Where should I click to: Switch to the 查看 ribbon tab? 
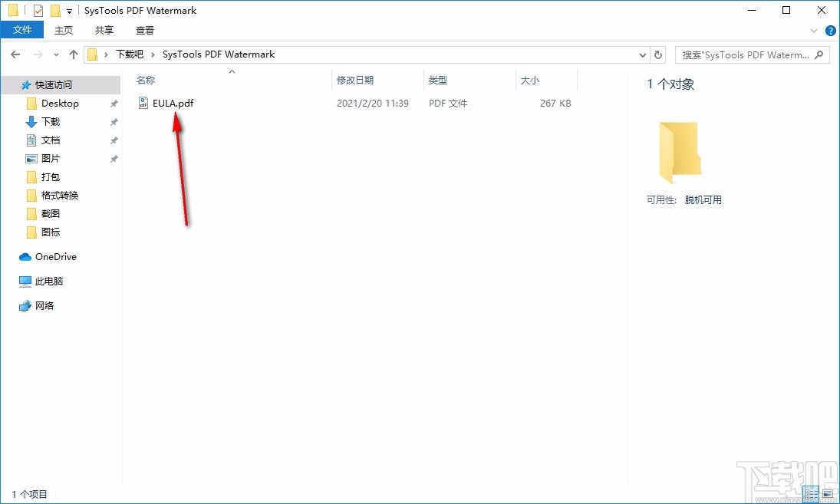click(146, 31)
